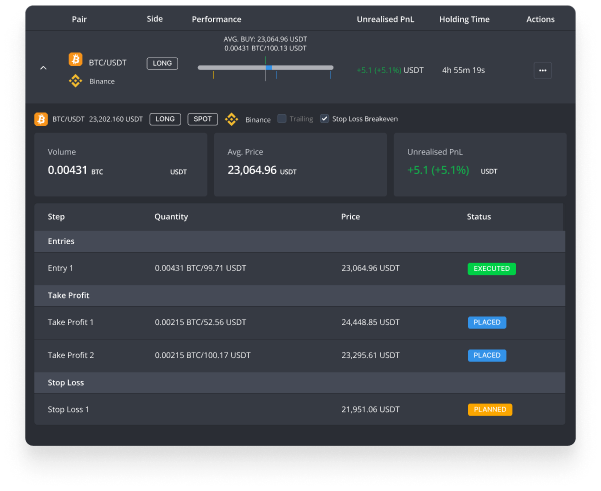Viewport: 601px width, 491px height.
Task: Toggle the Stop Loss Breakeven checkbox
Action: click(x=324, y=119)
